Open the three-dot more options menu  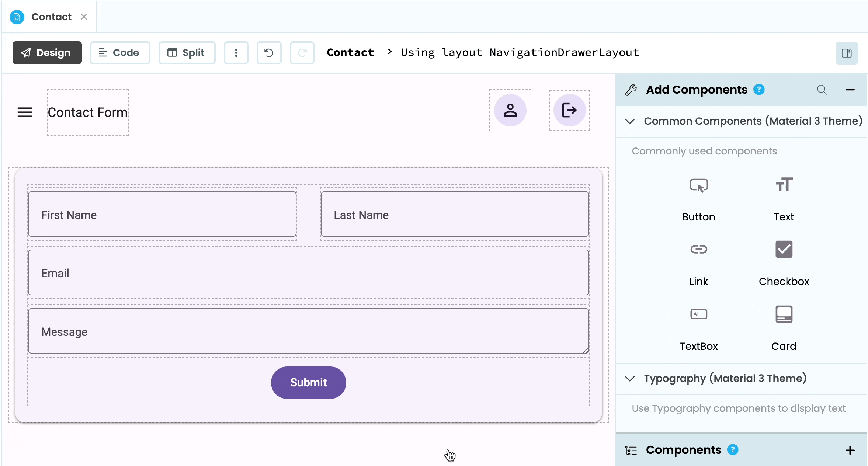click(x=236, y=53)
